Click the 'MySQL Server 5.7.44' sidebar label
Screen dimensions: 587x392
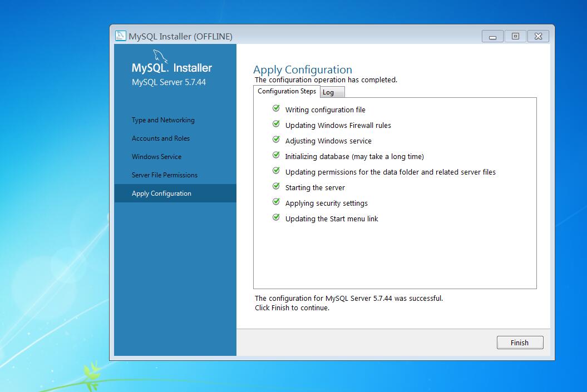(x=169, y=82)
